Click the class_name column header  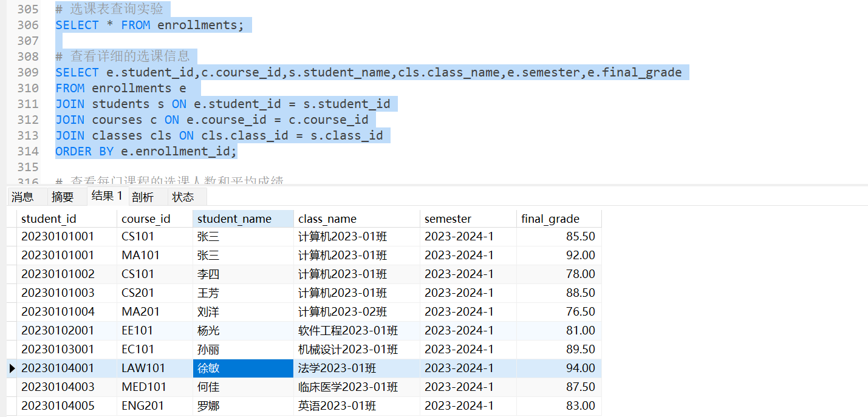click(357, 219)
